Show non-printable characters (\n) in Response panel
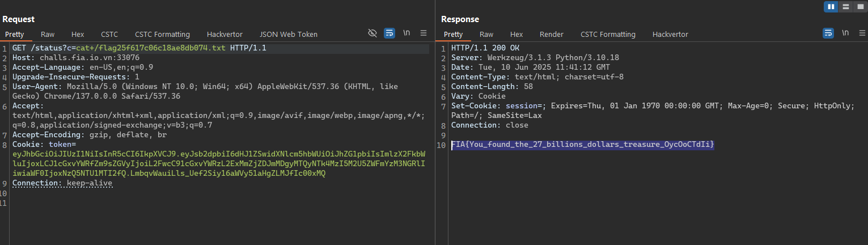868x245 pixels. tap(845, 33)
